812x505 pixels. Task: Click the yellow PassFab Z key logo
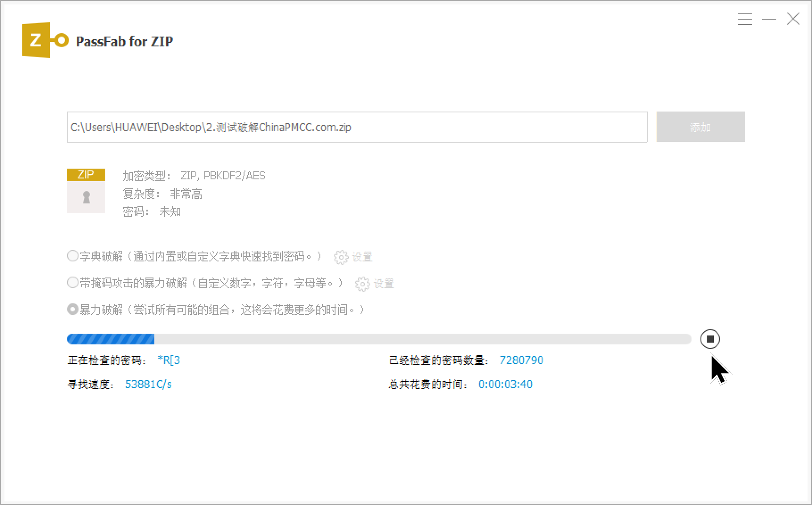tap(45, 41)
